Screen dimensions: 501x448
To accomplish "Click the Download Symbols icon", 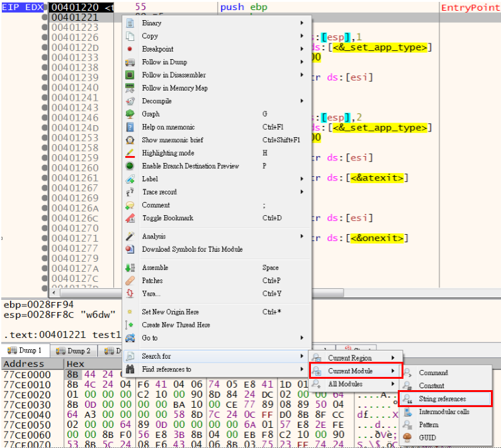I will (x=130, y=249).
